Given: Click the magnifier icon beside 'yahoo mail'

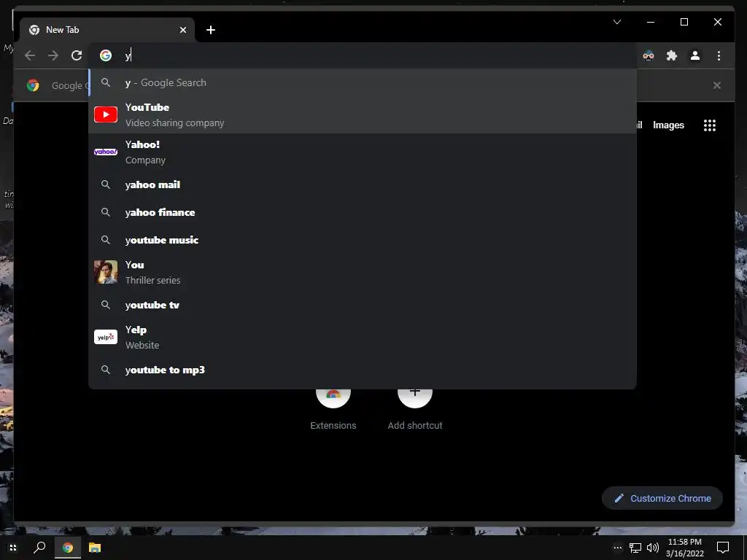Looking at the screenshot, I should point(106,184).
